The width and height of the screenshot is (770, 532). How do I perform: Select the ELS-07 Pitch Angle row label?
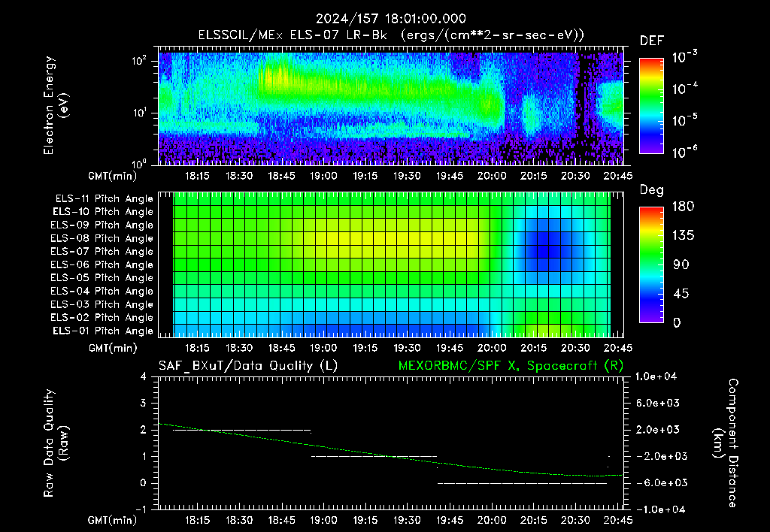click(x=102, y=251)
